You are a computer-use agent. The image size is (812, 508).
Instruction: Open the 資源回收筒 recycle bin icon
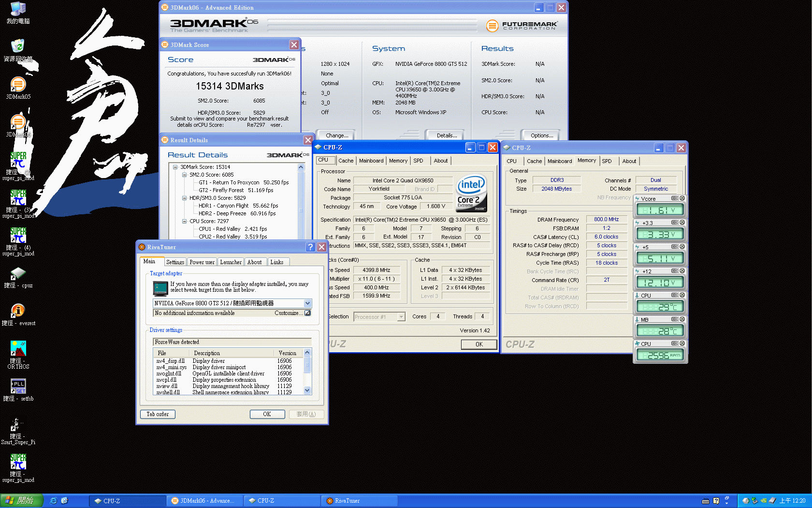coord(18,51)
